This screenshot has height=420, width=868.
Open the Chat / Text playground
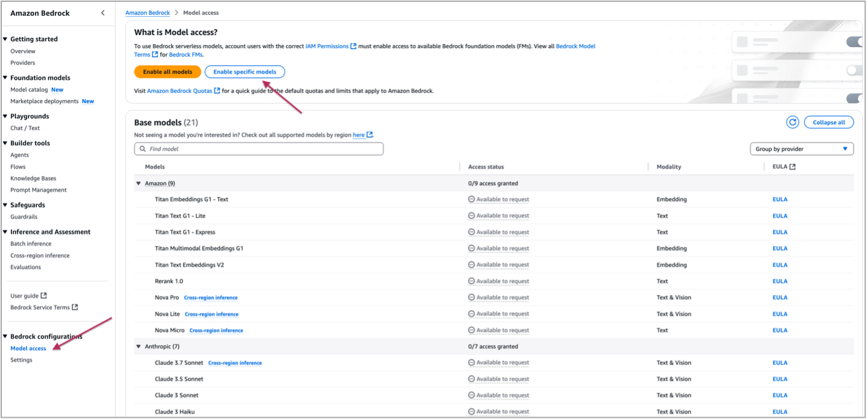(x=25, y=128)
